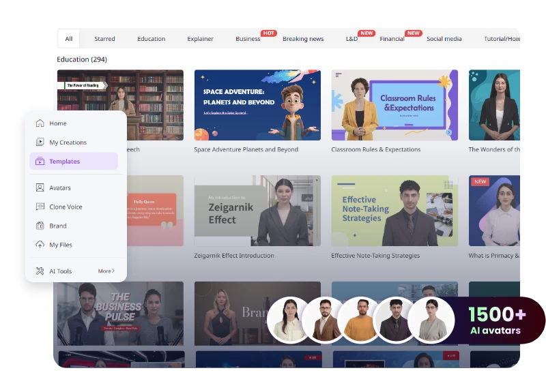This screenshot has height=392, width=546.
Task: Open the Brand section
Action: click(74, 226)
